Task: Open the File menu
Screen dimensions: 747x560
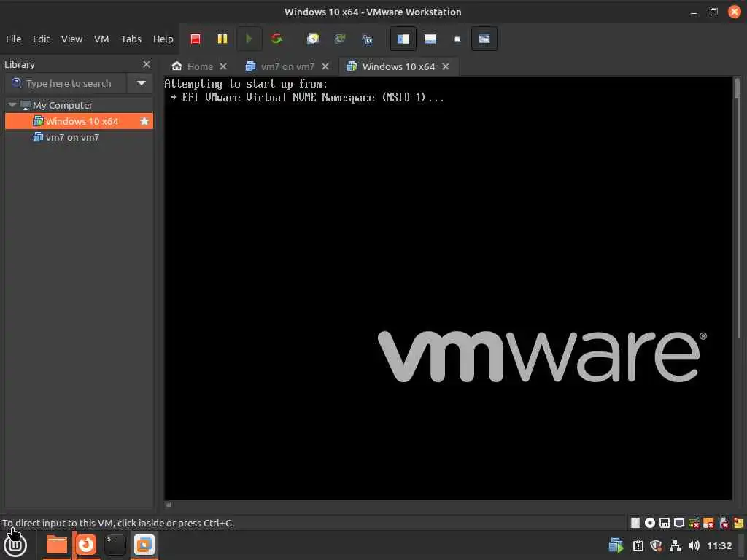Action: point(13,39)
